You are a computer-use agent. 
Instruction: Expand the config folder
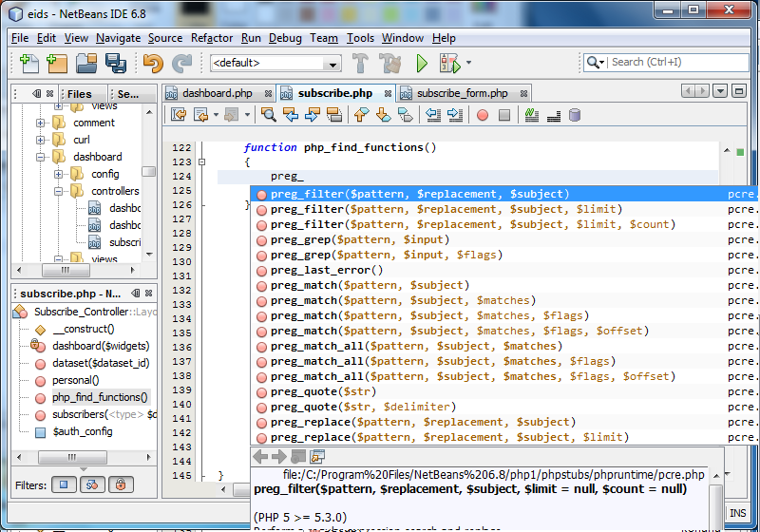click(58, 174)
